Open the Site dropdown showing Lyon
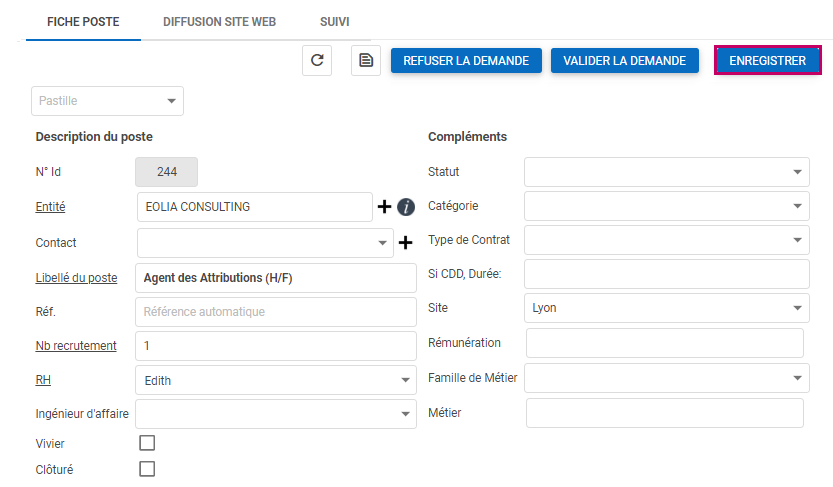 [x=666, y=308]
